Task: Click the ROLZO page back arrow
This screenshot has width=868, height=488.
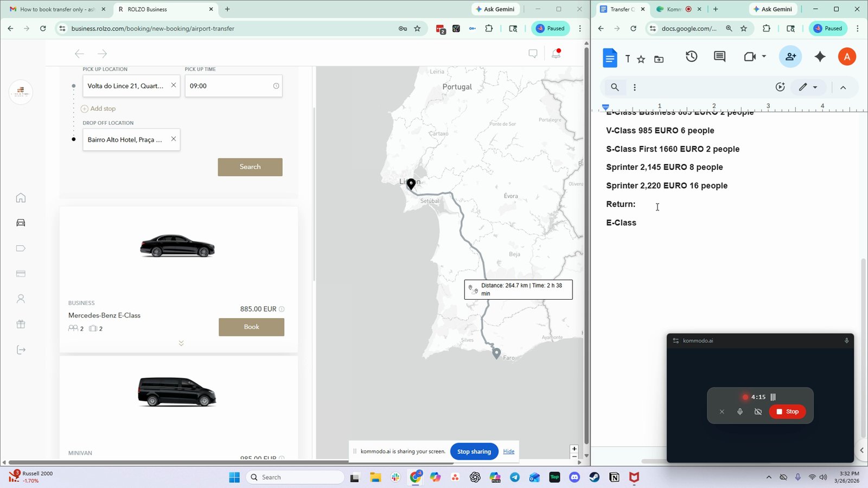Action: [x=79, y=53]
